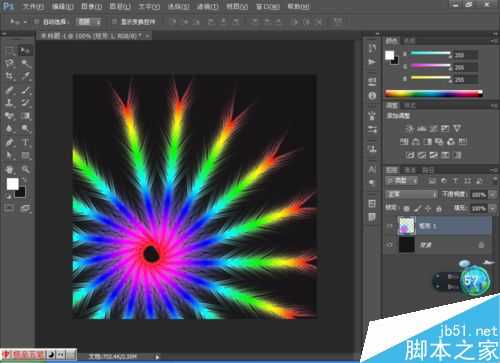Viewport: 500px width, 363px height.
Task: Select the Move tool
Action: [x=25, y=51]
